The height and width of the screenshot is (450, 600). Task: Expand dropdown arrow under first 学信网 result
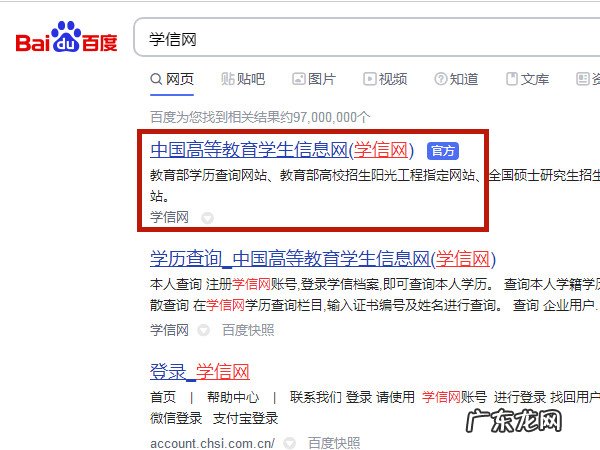click(207, 218)
